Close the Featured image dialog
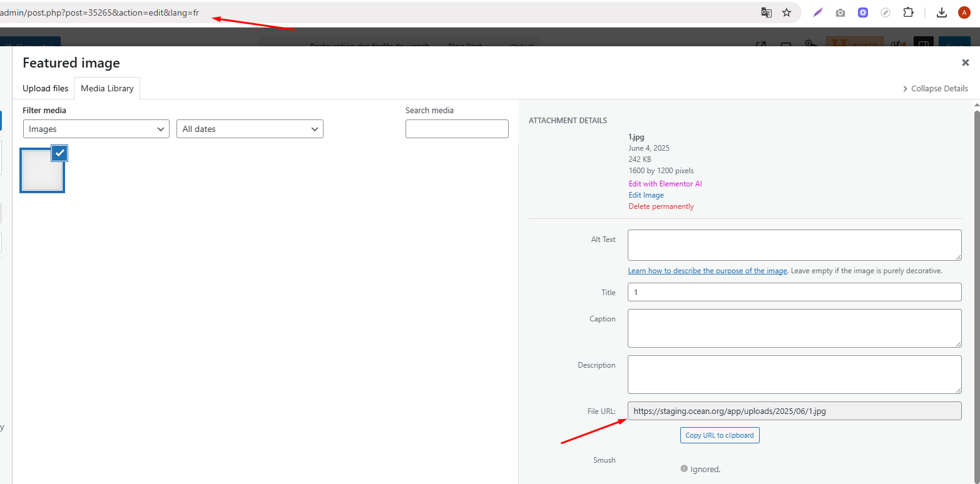Image resolution: width=980 pixels, height=484 pixels. tap(965, 63)
